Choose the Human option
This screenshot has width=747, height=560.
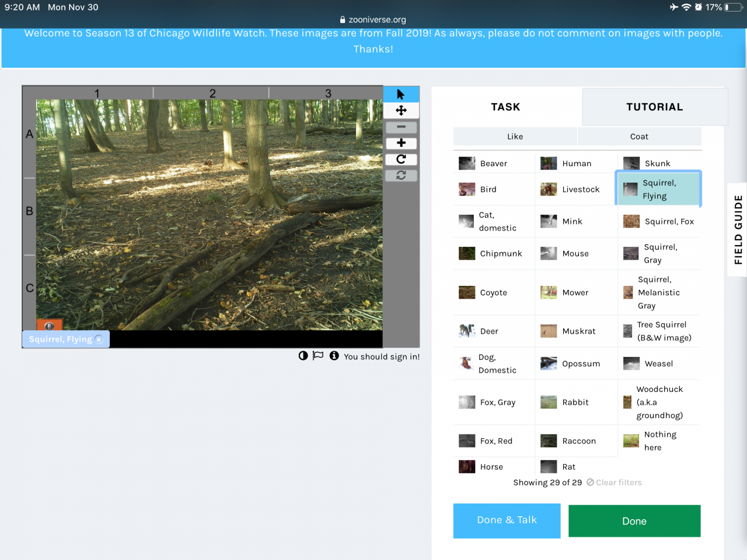[x=576, y=163]
